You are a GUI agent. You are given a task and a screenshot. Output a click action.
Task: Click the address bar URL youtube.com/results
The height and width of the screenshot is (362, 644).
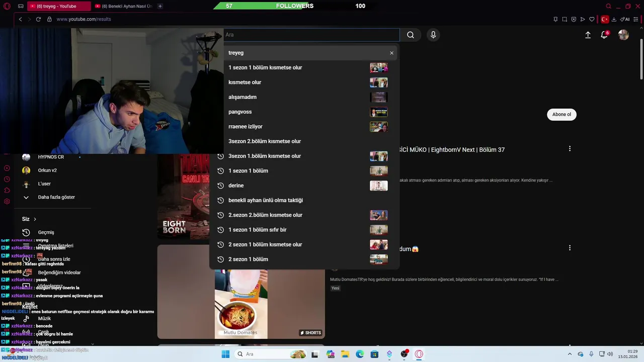[x=84, y=19]
